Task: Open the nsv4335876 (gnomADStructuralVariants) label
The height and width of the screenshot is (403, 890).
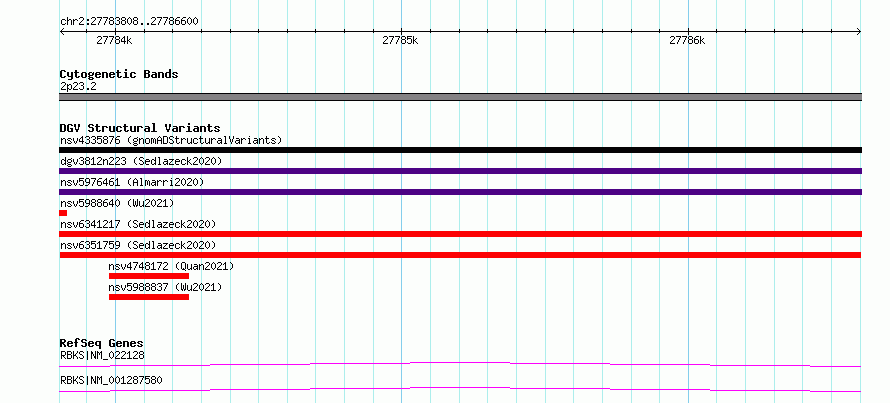Action: point(171,140)
